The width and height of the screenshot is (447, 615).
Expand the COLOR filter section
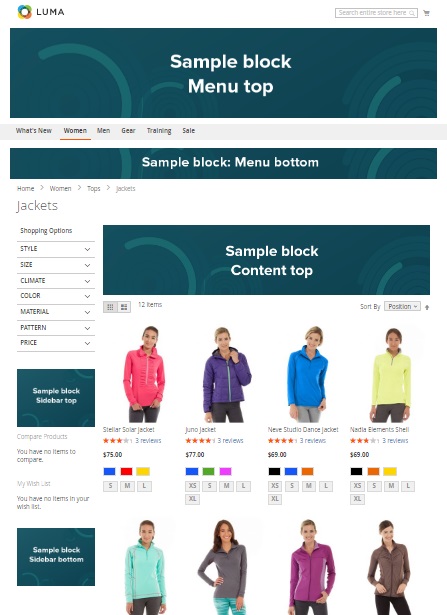point(56,296)
